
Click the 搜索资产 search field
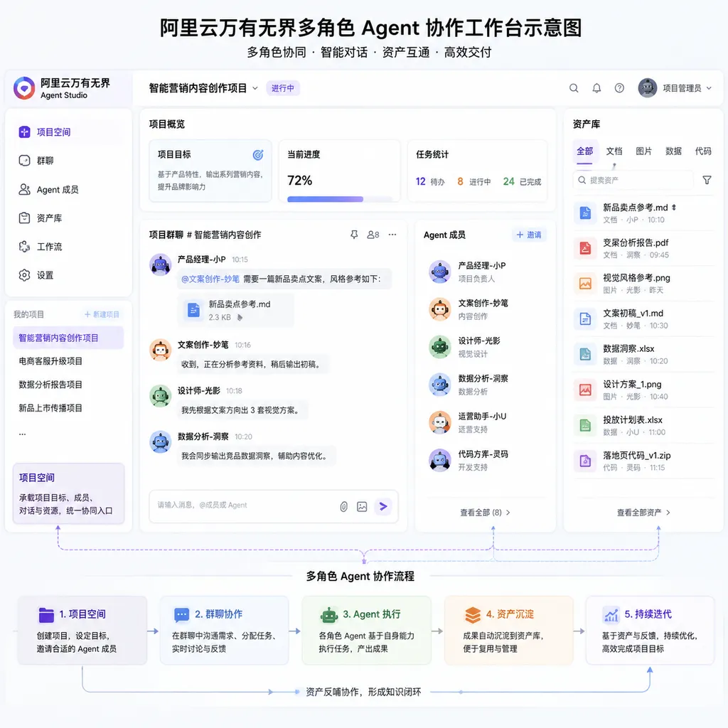pyautogui.click(x=633, y=180)
